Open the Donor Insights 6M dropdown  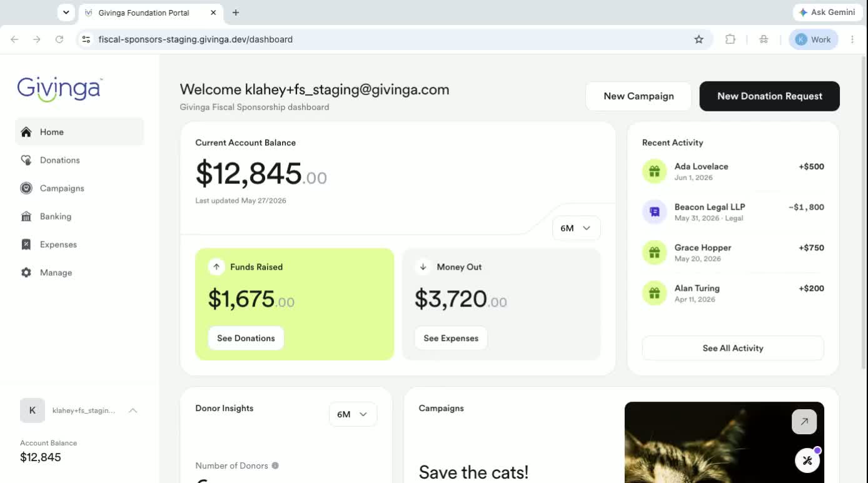[x=353, y=414]
